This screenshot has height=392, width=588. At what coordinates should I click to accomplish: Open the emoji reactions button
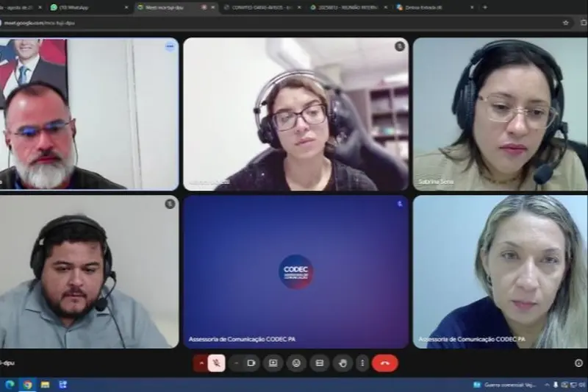pos(296,363)
